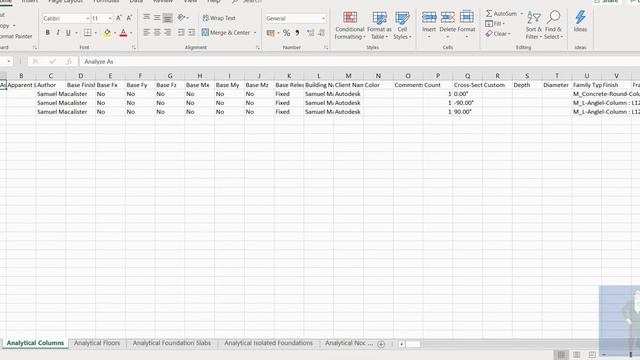Select column header K
The image size is (640, 360).
point(289,76)
